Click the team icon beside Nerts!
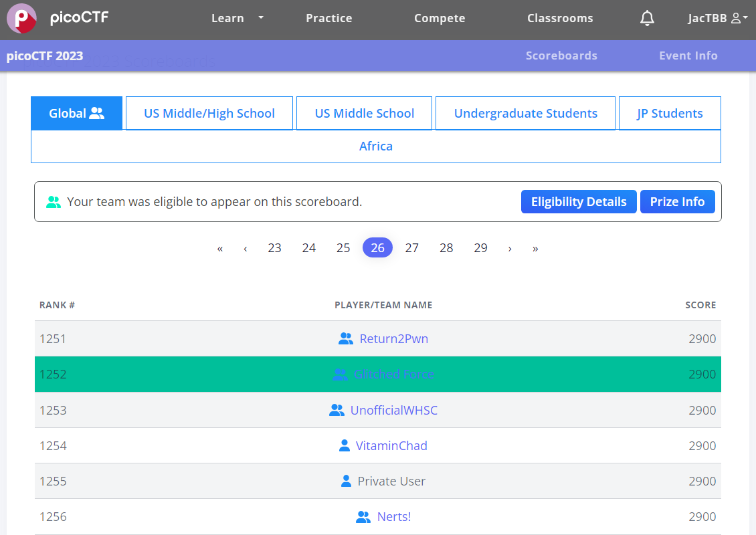The image size is (756, 535). [363, 517]
